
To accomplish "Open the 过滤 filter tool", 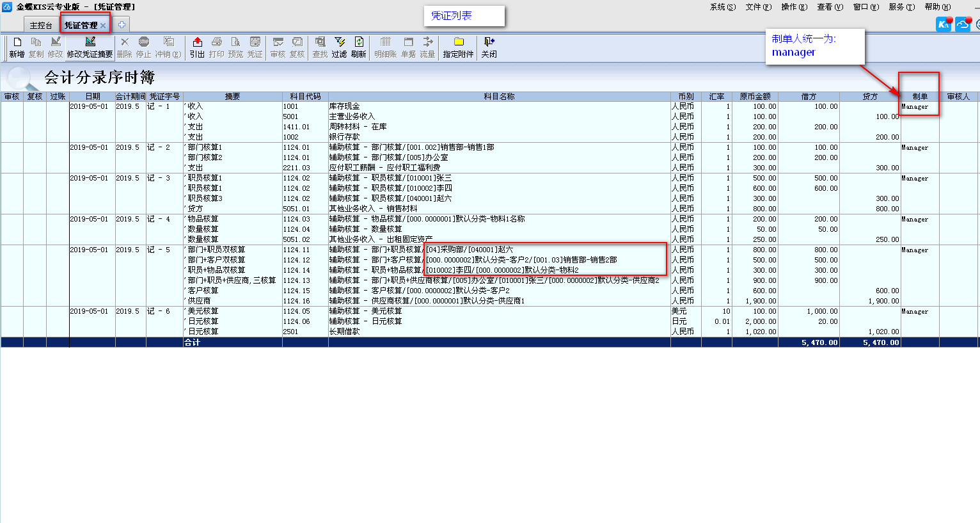I will 339,42.
